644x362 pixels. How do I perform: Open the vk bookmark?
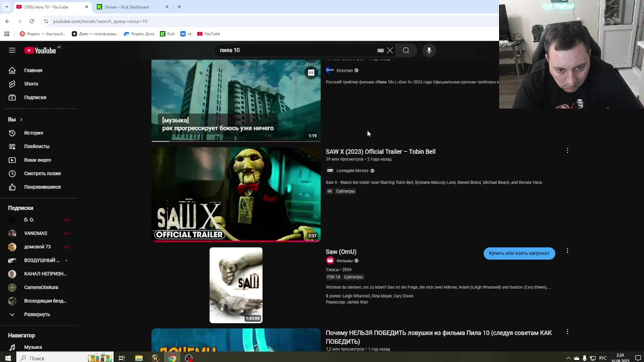(186, 34)
